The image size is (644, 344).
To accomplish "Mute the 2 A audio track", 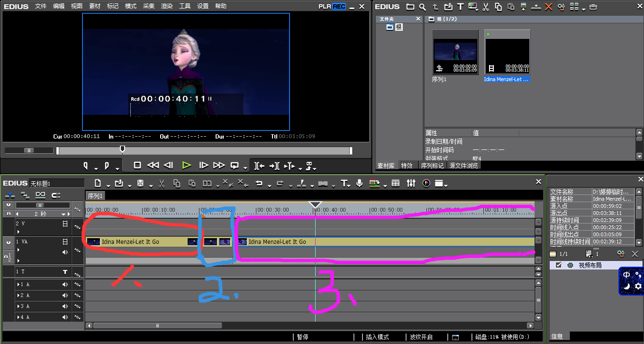I will click(65, 295).
